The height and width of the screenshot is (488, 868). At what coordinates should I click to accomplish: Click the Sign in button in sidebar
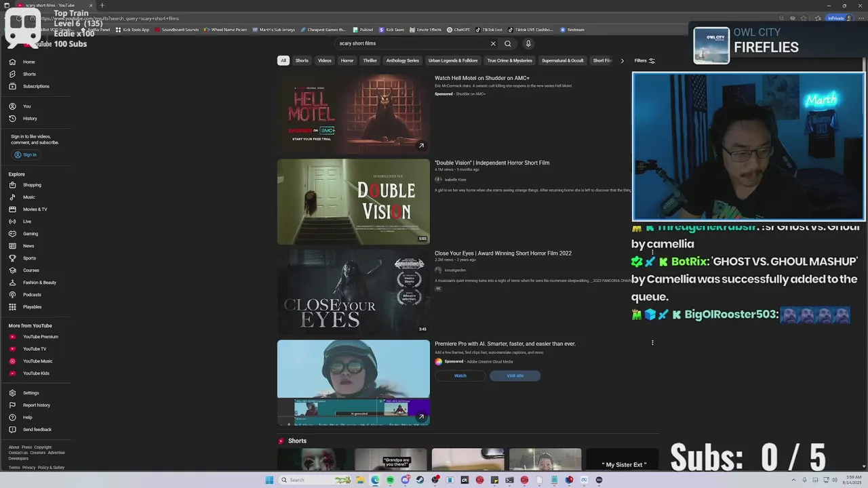coord(25,155)
